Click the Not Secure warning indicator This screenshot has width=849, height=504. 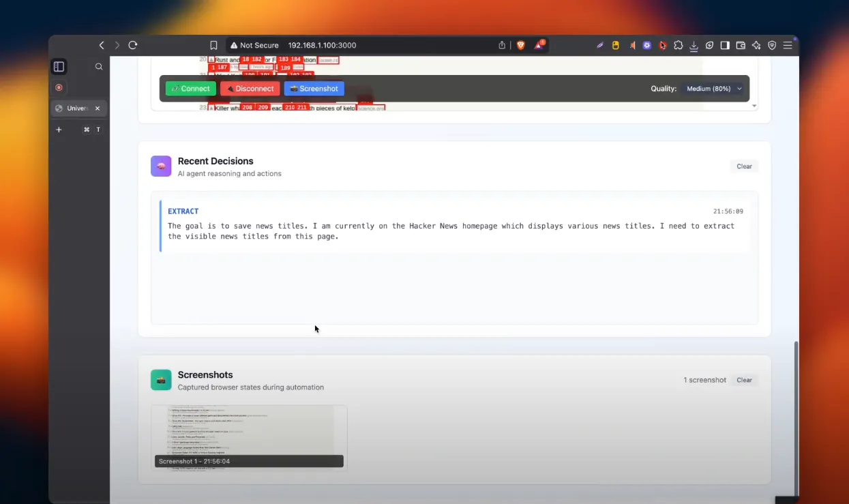[254, 45]
